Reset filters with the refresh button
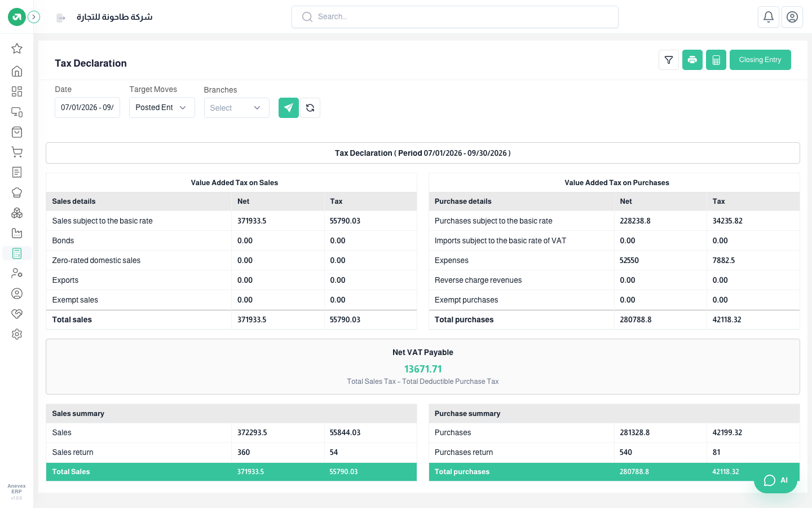 (x=310, y=108)
